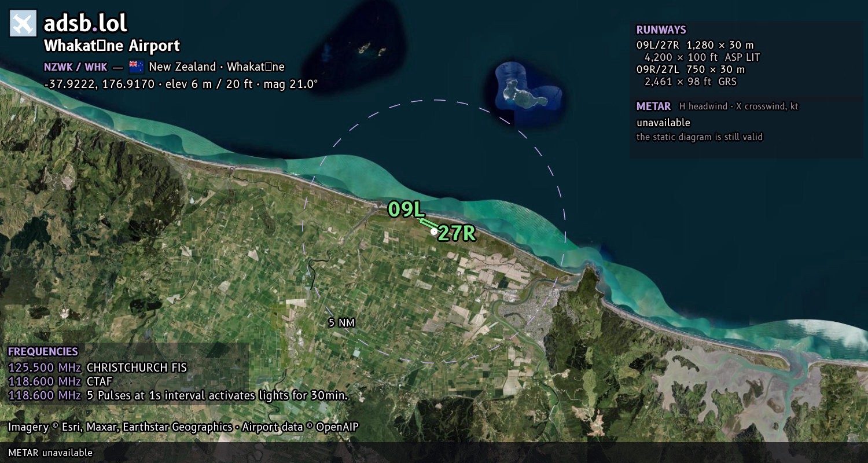
Task: Click the RUNWAYS panel heading
Action: (x=661, y=30)
